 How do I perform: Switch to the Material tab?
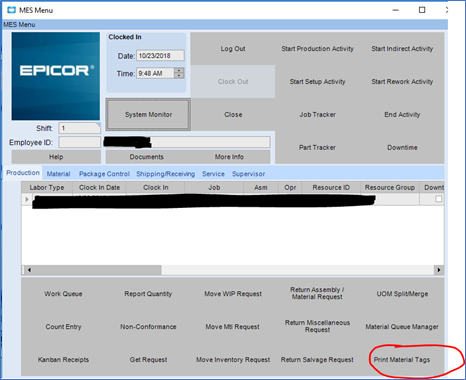pyautogui.click(x=58, y=174)
